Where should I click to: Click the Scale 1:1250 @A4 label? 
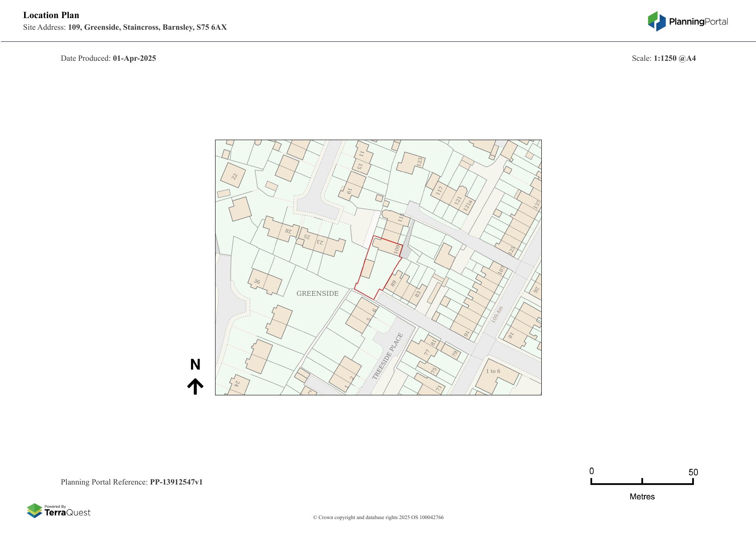(x=663, y=58)
